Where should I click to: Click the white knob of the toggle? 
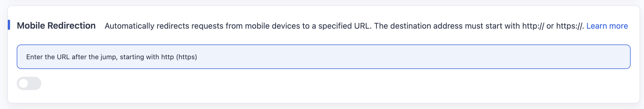(24, 83)
